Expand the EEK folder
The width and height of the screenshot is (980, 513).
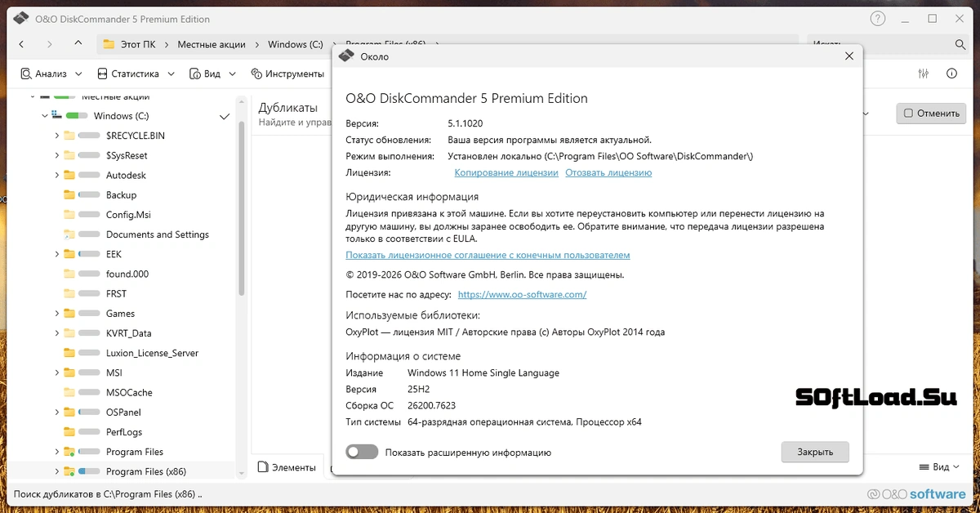coord(56,254)
